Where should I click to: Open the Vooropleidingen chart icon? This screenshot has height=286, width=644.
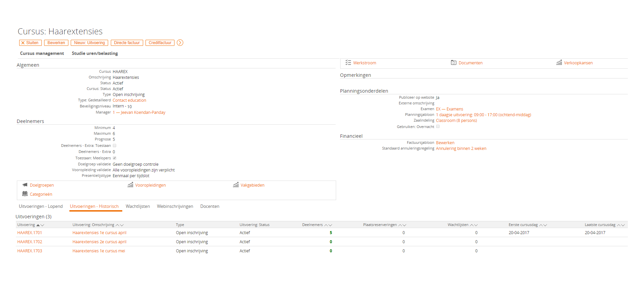tap(130, 185)
